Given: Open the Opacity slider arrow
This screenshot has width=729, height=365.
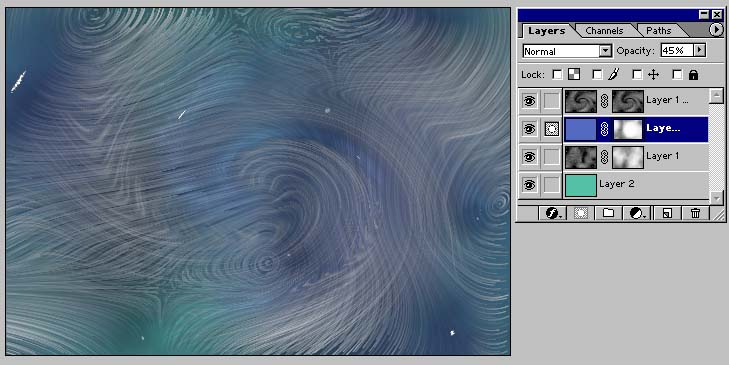Looking at the screenshot, I should click(700, 50).
